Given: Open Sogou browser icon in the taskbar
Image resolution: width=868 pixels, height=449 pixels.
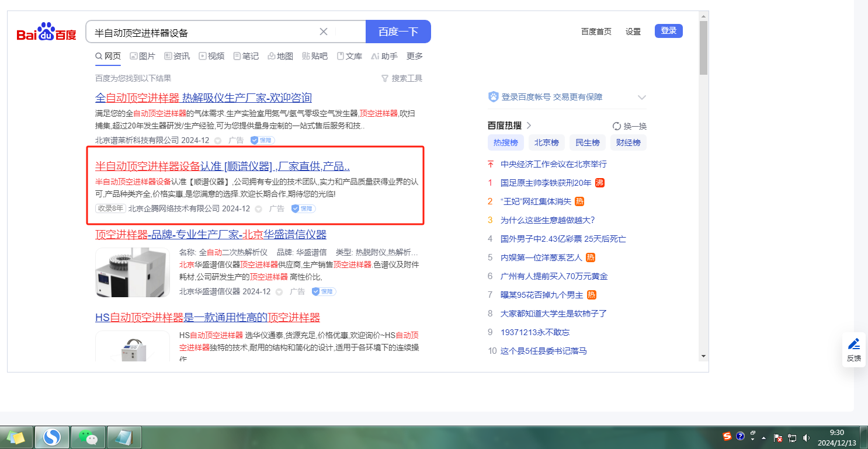Looking at the screenshot, I should [x=52, y=437].
